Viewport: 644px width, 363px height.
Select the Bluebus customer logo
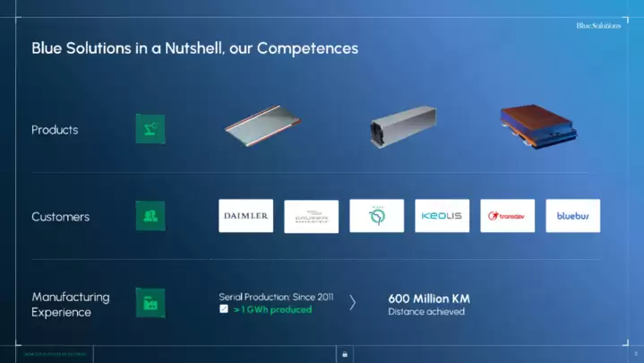[572, 216]
